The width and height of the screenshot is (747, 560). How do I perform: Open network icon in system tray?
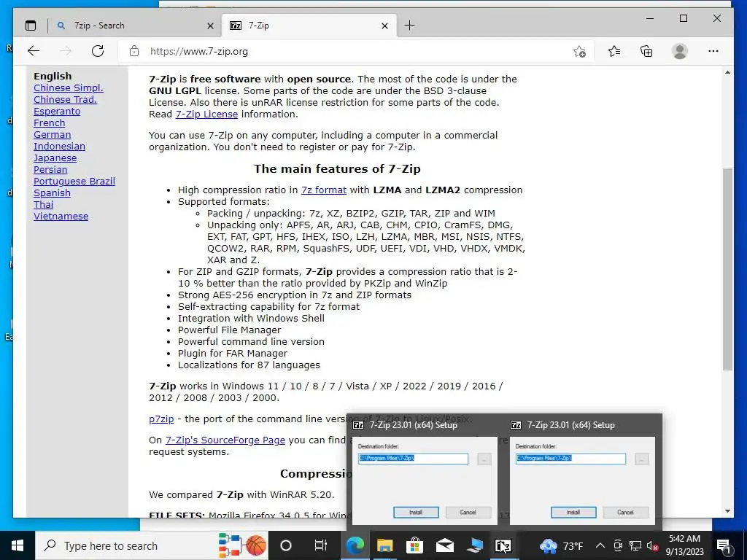tap(635, 545)
